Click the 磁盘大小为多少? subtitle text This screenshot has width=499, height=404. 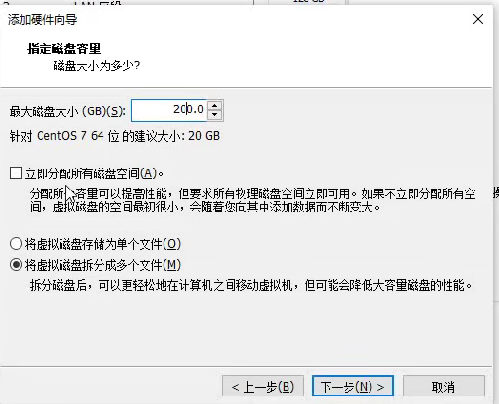point(97,66)
